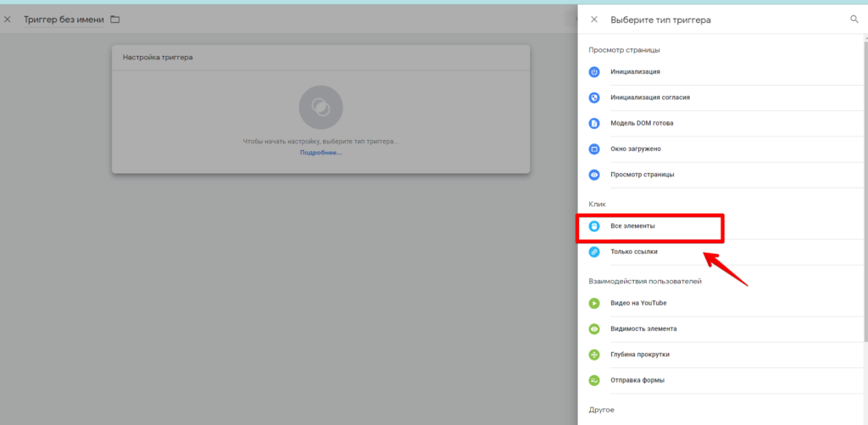Click the Взаимодействия пользователей heading
The height and width of the screenshot is (425, 868).
click(645, 282)
